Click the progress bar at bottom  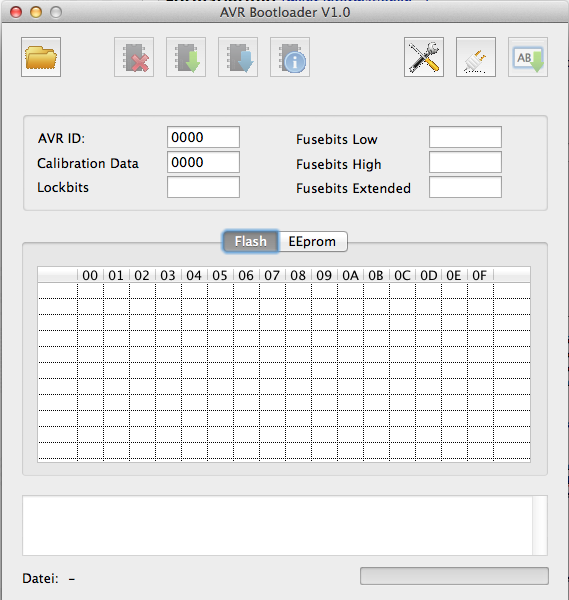pyautogui.click(x=454, y=576)
